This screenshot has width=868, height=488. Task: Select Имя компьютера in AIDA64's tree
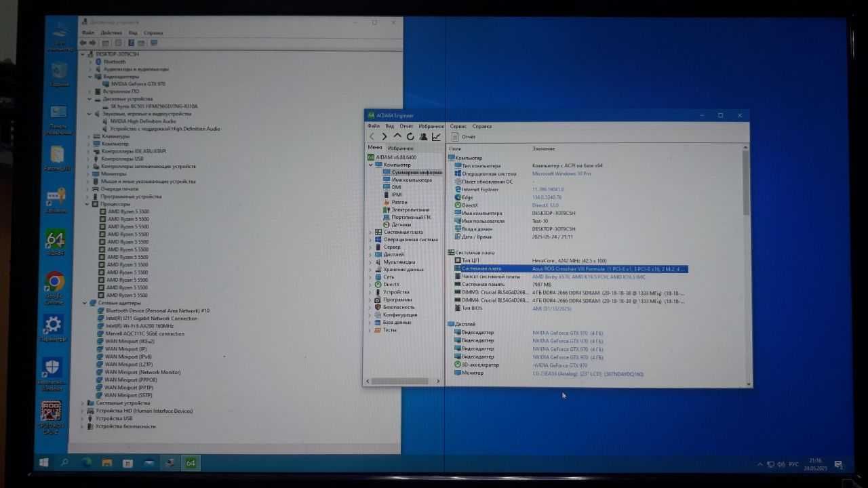407,180
